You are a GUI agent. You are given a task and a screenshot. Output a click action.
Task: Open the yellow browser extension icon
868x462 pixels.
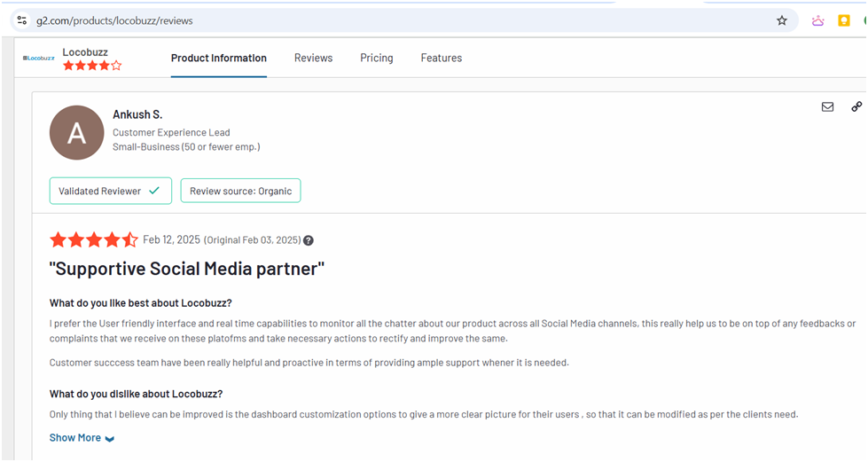coord(844,20)
